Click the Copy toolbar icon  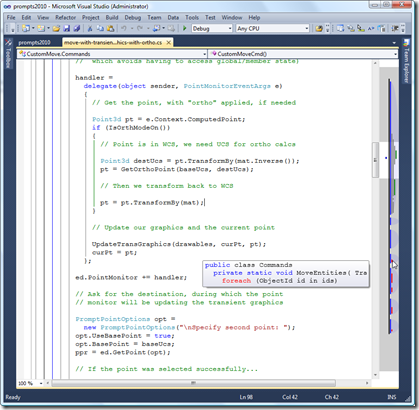(x=100, y=29)
